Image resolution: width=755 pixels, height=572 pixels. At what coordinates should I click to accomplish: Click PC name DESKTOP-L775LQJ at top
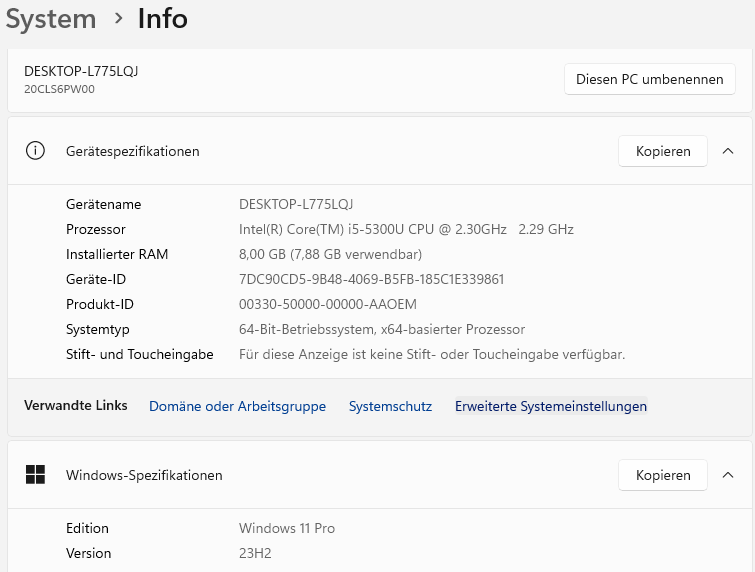(x=81, y=71)
